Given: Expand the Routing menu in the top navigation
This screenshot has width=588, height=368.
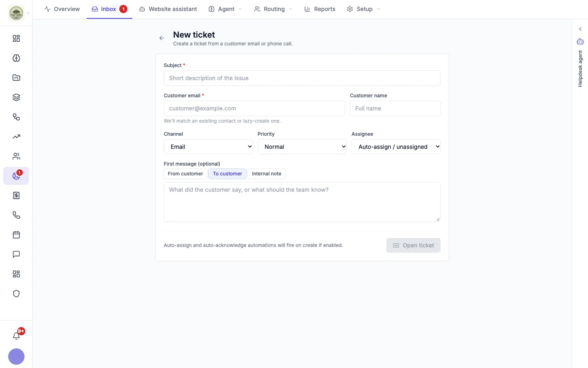Looking at the screenshot, I should (273, 9).
